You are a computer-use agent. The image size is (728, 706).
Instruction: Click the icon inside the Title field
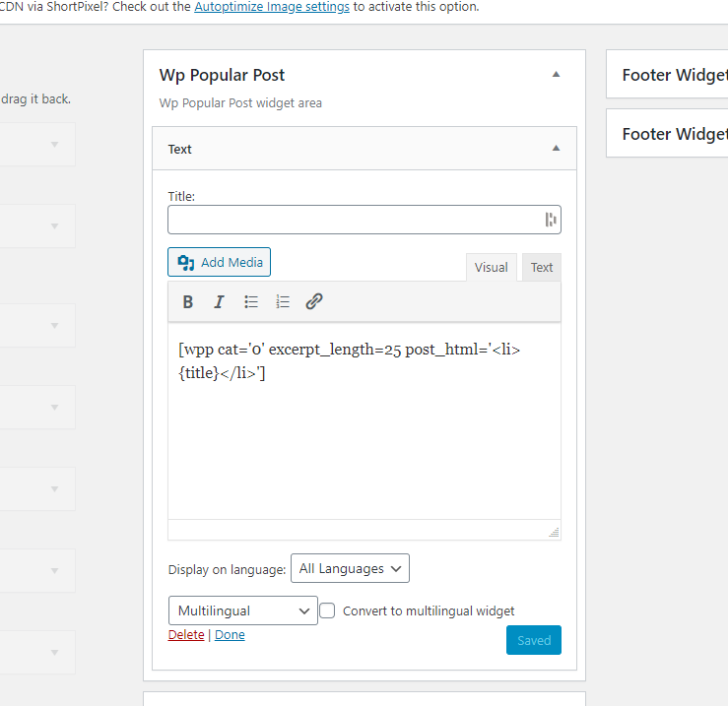pyautogui.click(x=551, y=220)
